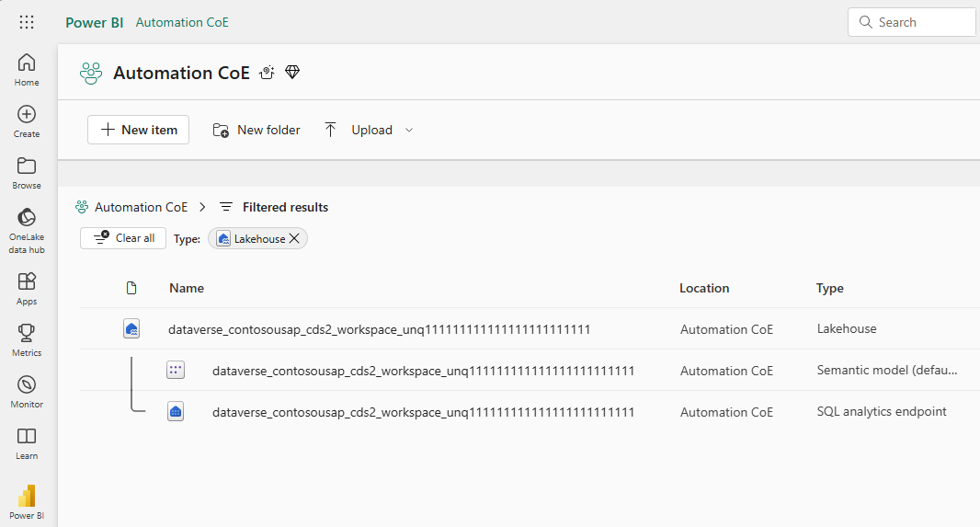Screen dimensions: 980x527
Task: Click the Lakehouse item icon in first row
Action: click(131, 329)
